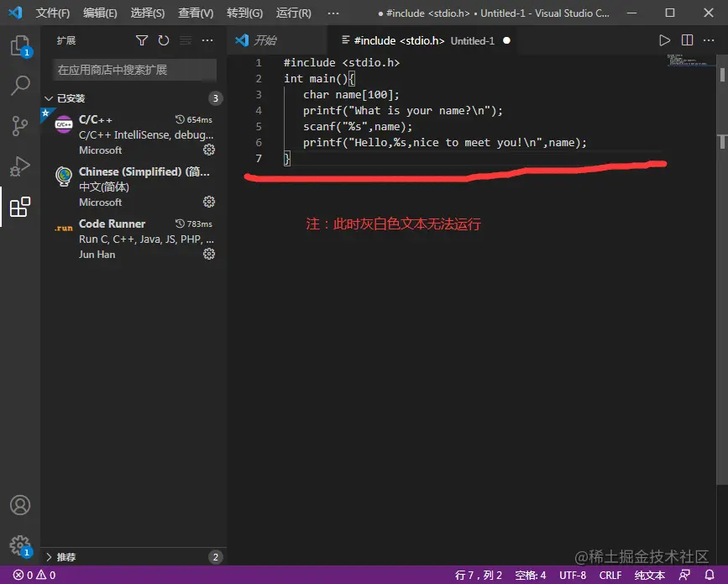Open the Accounts menu icon
This screenshot has height=584, width=728.
point(20,505)
